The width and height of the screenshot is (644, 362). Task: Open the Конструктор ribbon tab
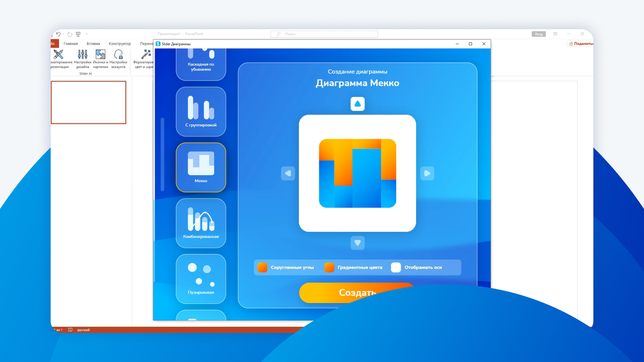[x=120, y=44]
